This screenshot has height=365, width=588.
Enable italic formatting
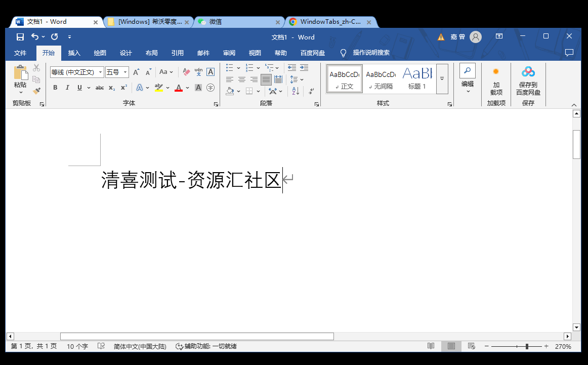(x=68, y=88)
